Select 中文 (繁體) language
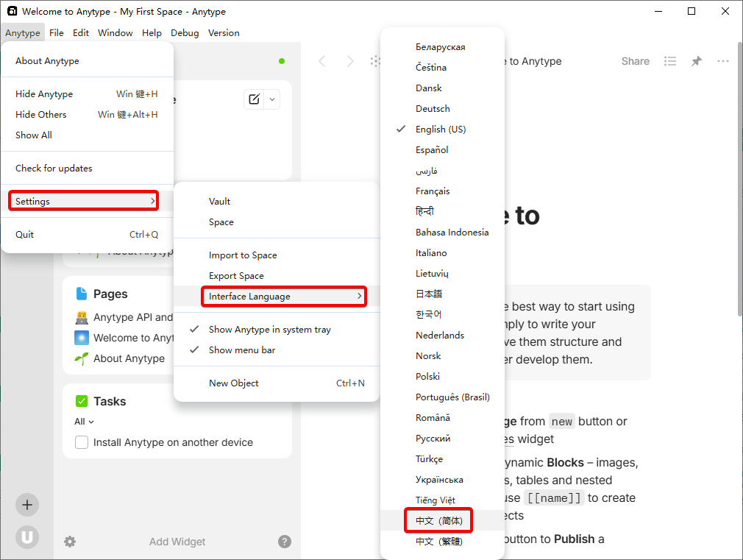The width and height of the screenshot is (743, 560). (442, 541)
